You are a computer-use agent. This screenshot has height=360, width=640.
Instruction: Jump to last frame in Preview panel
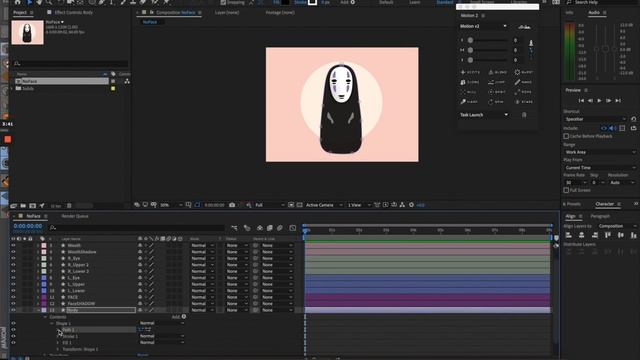[x=618, y=100]
